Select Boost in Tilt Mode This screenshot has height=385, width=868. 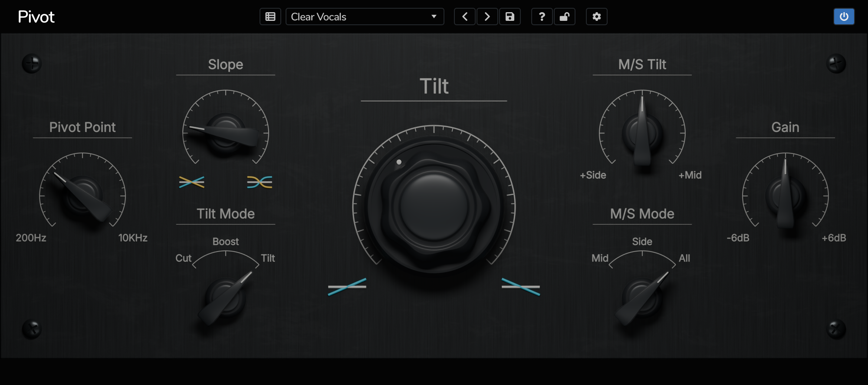click(x=226, y=242)
